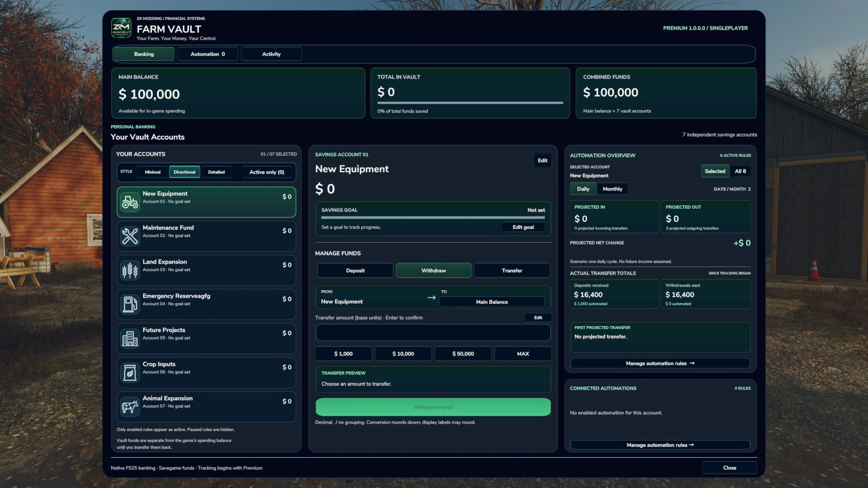Open the Activity tab
868x488 pixels.
pyautogui.click(x=271, y=54)
